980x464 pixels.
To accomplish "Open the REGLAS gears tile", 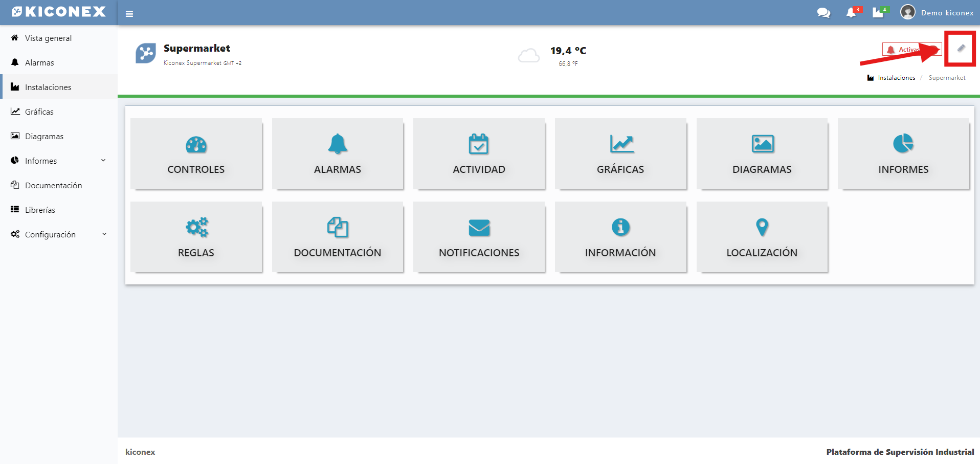I will click(x=196, y=237).
